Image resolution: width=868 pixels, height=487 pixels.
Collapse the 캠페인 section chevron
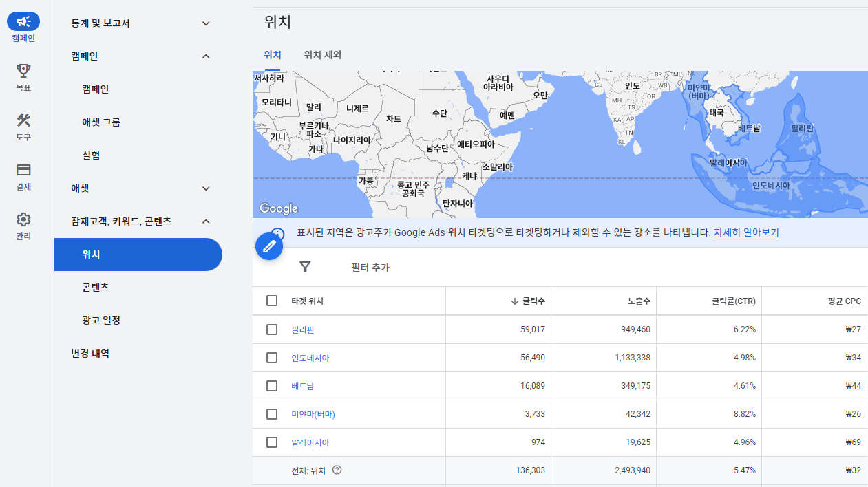coord(206,56)
